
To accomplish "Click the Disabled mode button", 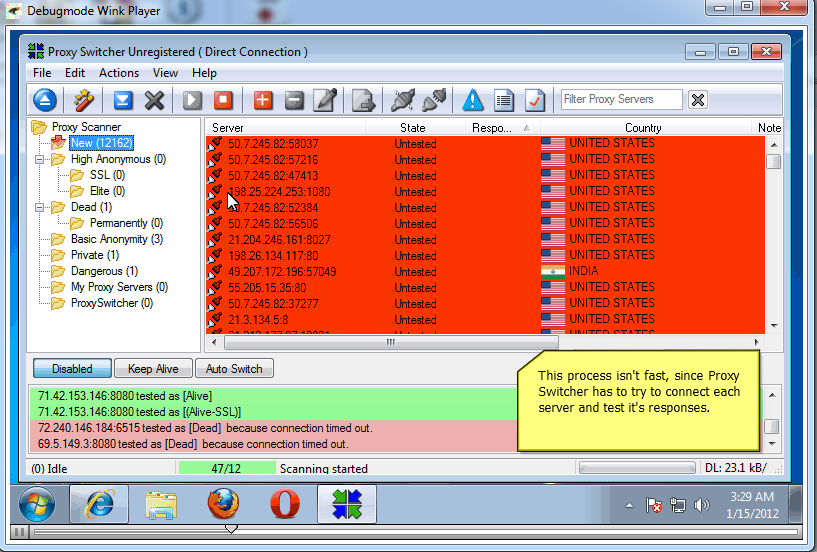I will 72,369.
